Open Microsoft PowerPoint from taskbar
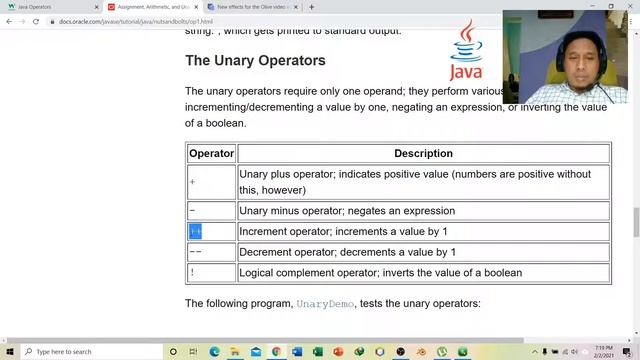640x360 pixels. (338, 351)
